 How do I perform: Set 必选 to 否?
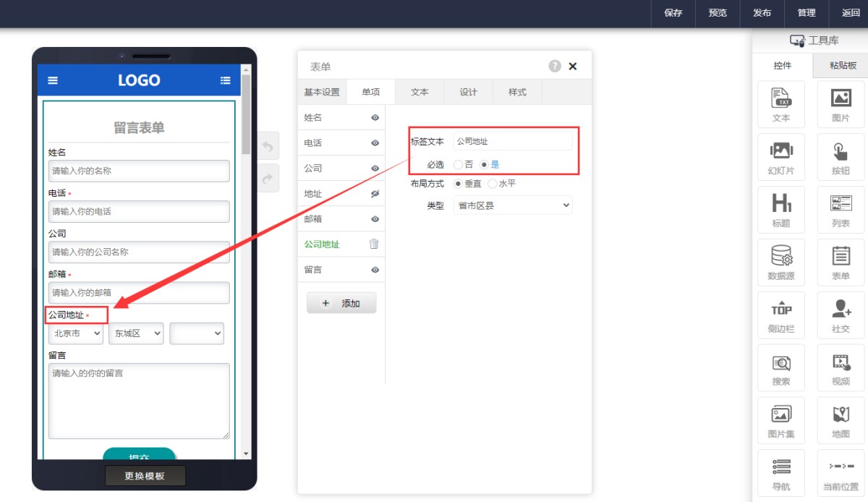458,165
